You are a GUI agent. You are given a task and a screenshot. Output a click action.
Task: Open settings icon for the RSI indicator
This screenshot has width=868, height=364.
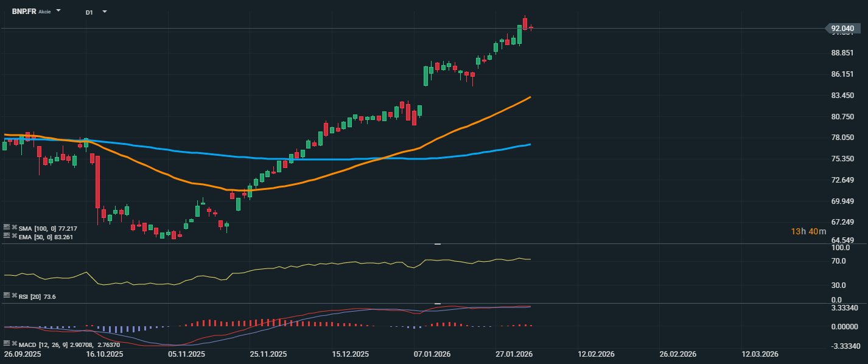click(x=7, y=295)
